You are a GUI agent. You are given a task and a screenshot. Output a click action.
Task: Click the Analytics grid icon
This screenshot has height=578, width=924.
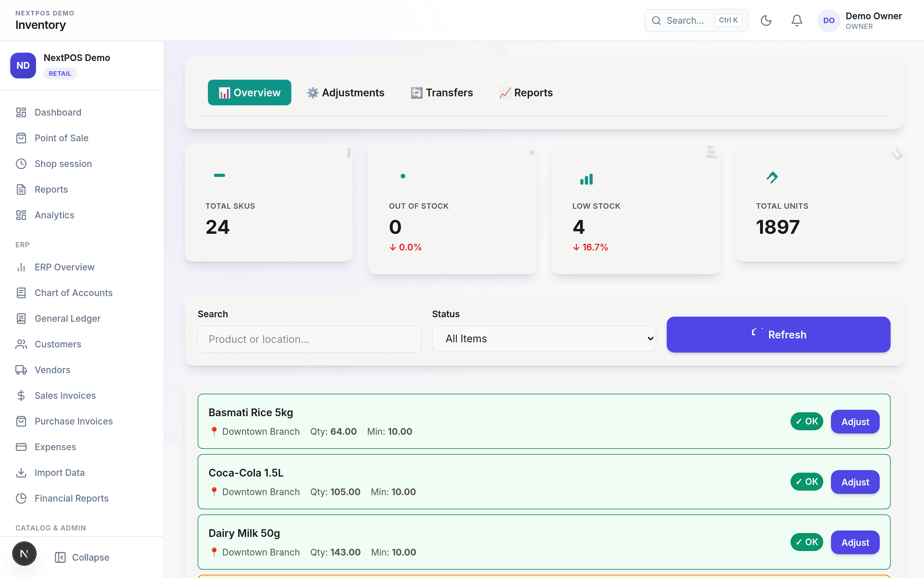(x=21, y=215)
